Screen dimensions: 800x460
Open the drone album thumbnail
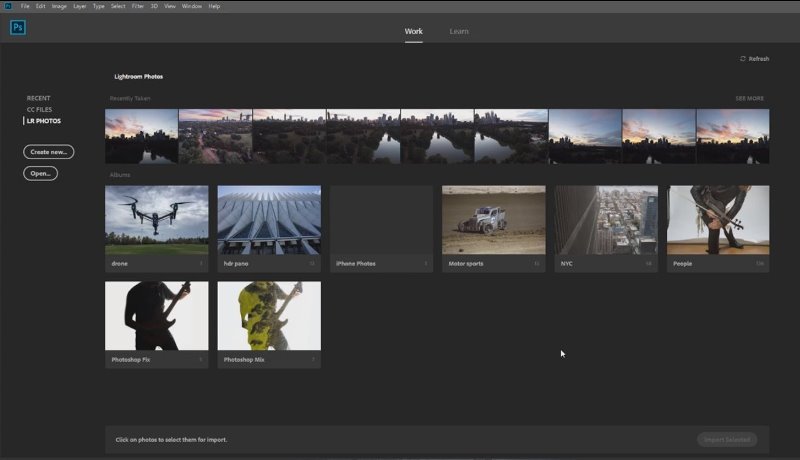(157, 220)
